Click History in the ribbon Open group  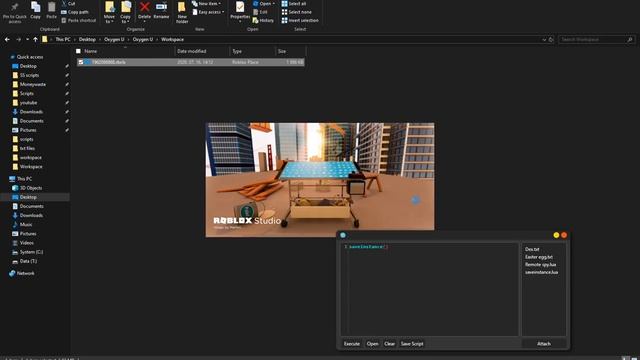[263, 20]
